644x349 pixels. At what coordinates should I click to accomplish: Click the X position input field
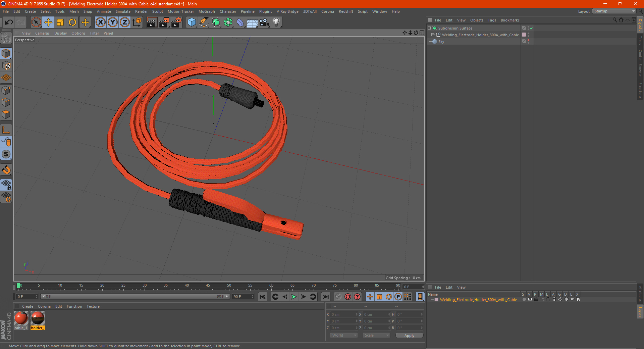[343, 314]
